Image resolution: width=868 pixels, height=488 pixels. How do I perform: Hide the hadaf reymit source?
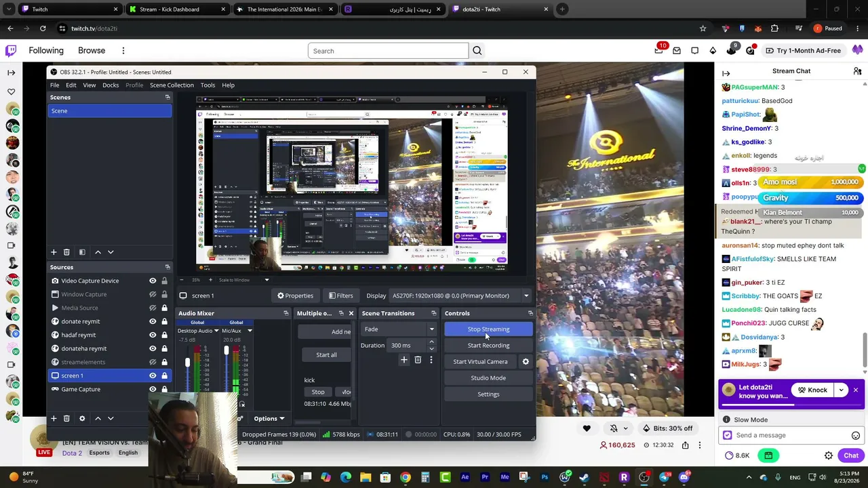click(153, 335)
